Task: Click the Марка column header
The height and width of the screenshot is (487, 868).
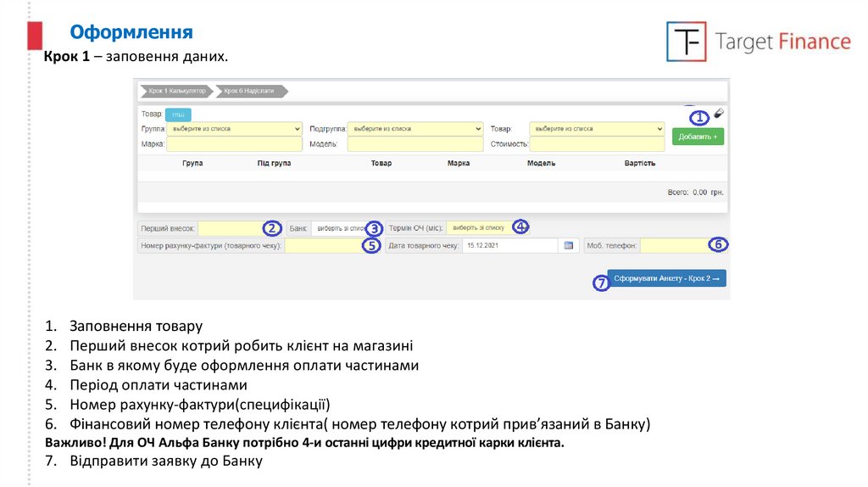Action: (x=459, y=163)
